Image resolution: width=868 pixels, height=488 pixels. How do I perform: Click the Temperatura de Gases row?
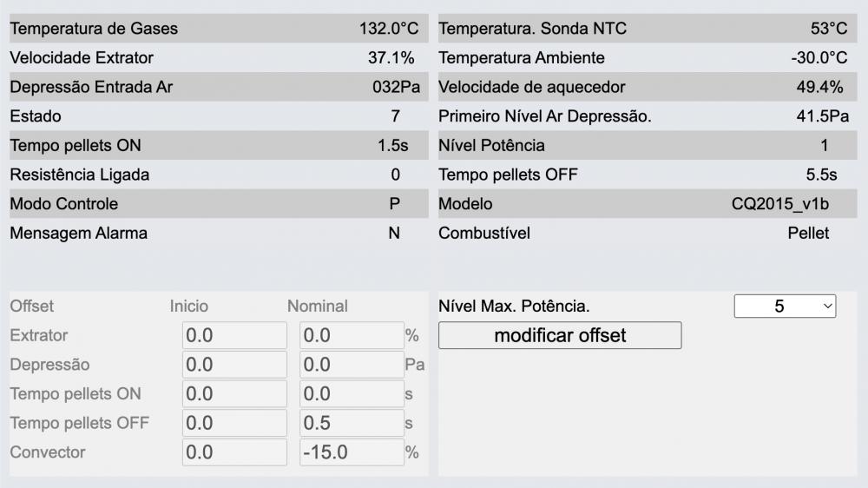[x=219, y=29]
